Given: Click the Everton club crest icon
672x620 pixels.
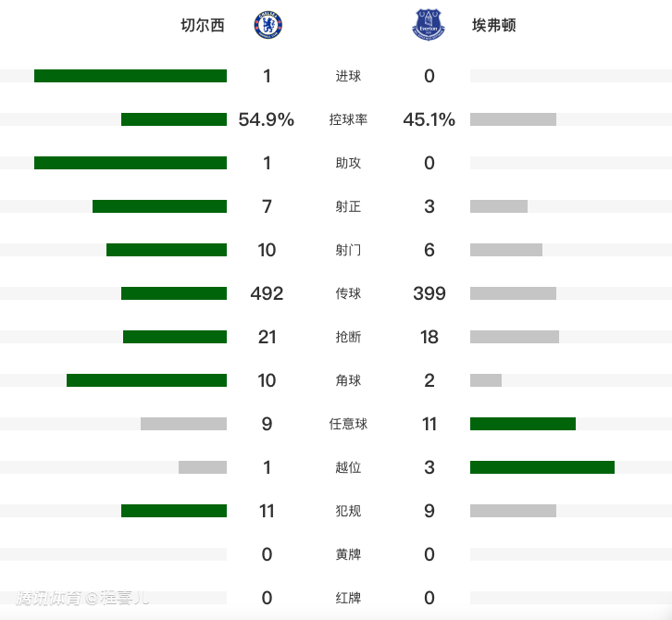Looking at the screenshot, I should pos(429,25).
